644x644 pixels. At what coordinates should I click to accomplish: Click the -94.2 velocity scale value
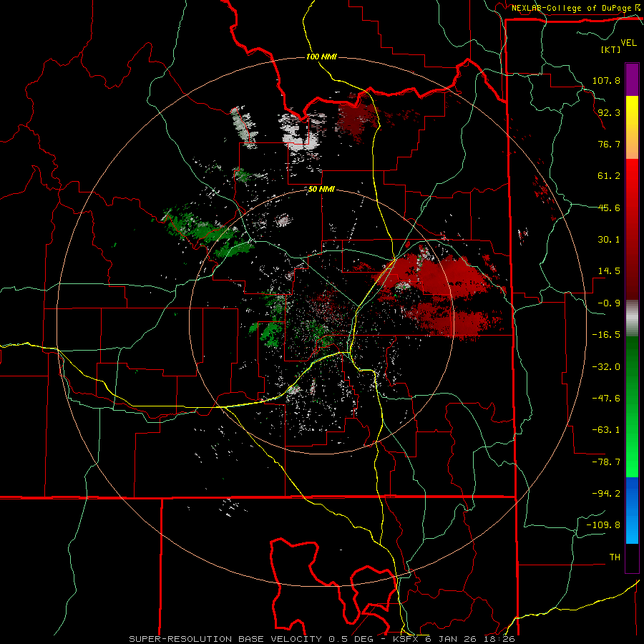[x=606, y=494]
